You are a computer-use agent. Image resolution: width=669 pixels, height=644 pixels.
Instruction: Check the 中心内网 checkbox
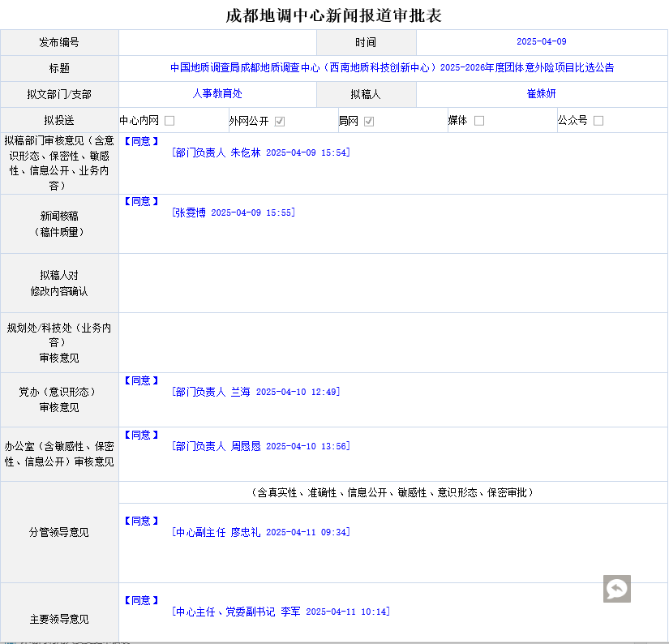tap(169, 121)
